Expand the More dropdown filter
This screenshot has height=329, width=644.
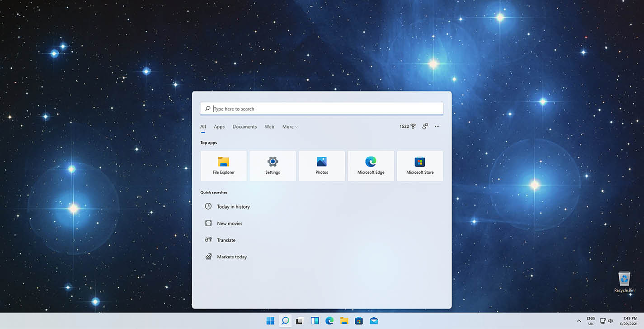(290, 127)
